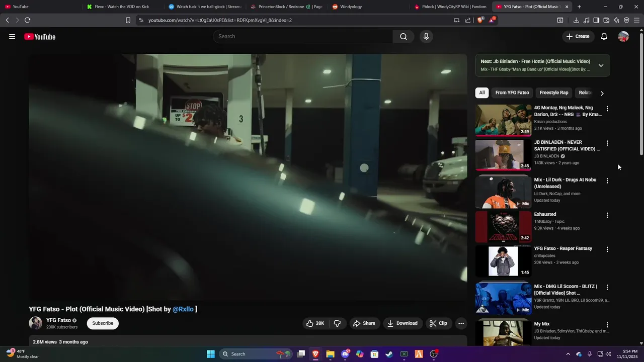Open more actions menu beside Clip
Image resolution: width=644 pixels, height=362 pixels.
tap(461, 323)
